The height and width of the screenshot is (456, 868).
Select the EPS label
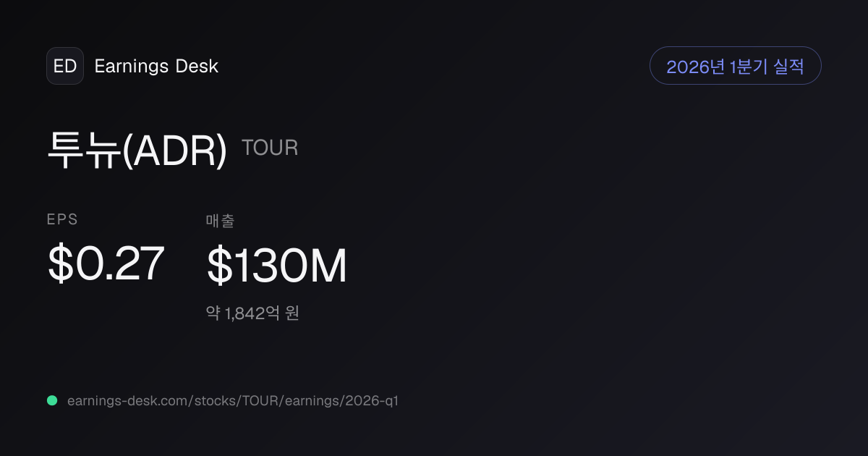(62, 220)
